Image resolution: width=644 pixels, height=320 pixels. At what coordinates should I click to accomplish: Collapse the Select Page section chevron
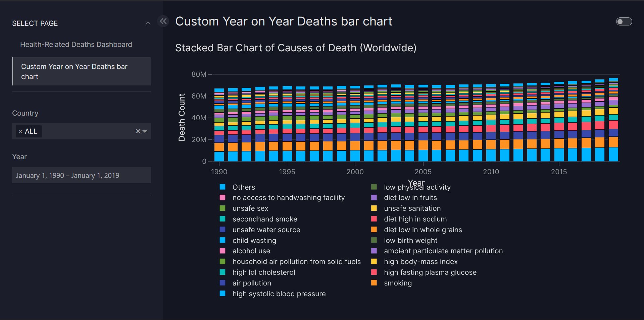click(148, 23)
